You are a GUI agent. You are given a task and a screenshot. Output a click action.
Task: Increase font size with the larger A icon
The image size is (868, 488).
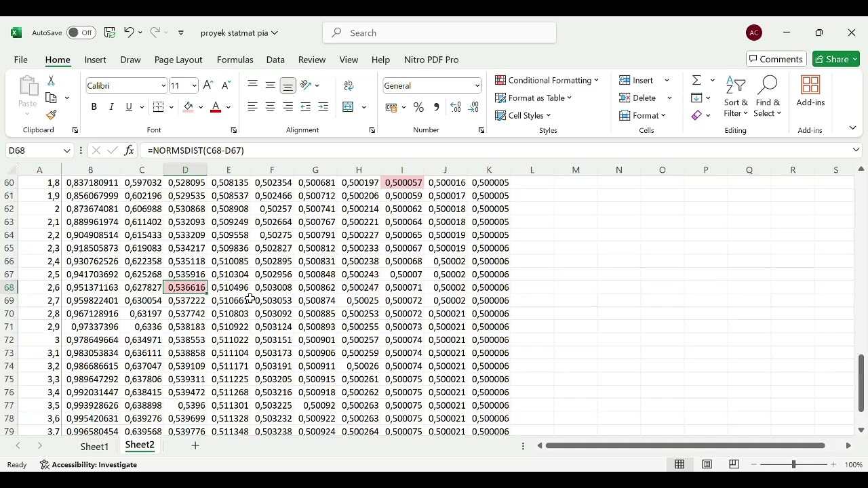(x=208, y=85)
